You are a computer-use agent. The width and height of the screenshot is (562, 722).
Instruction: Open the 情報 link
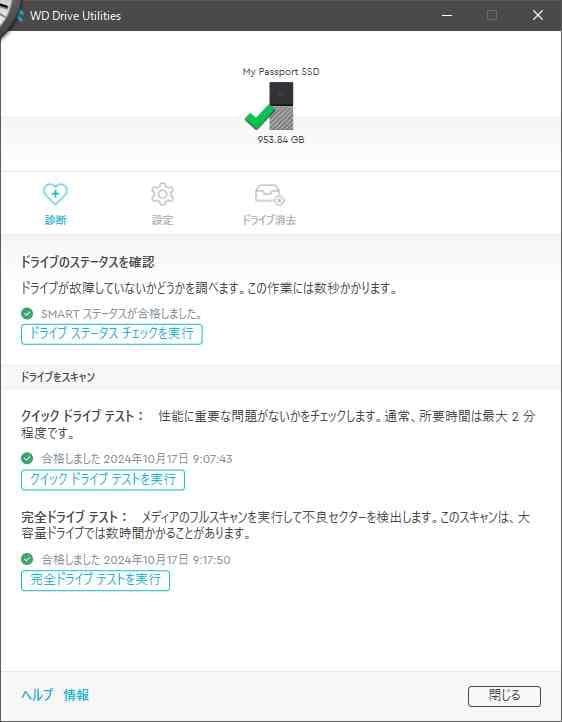pyautogui.click(x=76, y=695)
